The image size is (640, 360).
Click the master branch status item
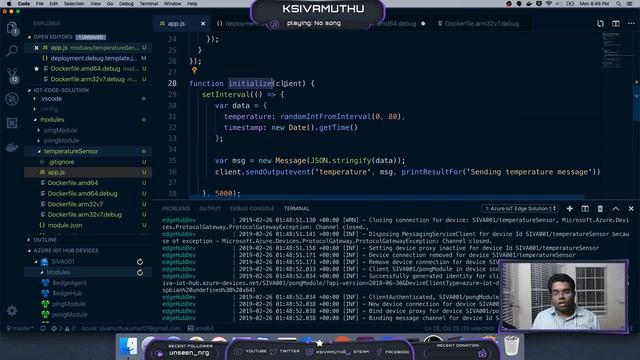click(20, 328)
